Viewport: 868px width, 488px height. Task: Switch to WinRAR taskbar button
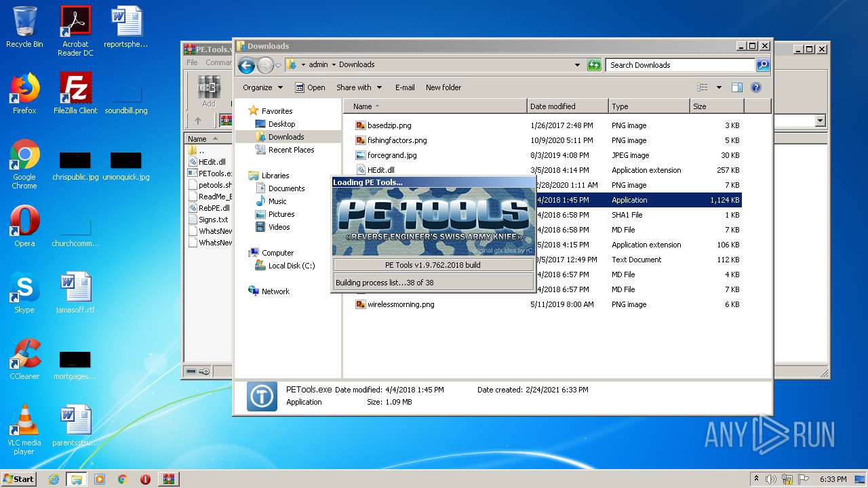169,479
